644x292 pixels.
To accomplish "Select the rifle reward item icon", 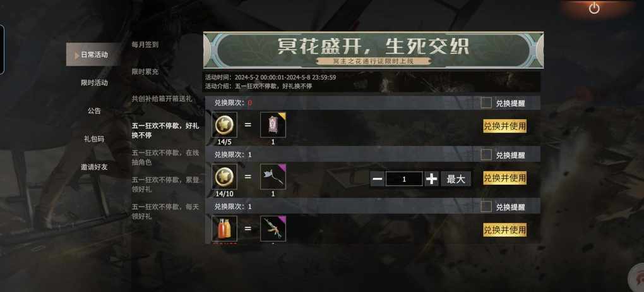I will click(273, 229).
